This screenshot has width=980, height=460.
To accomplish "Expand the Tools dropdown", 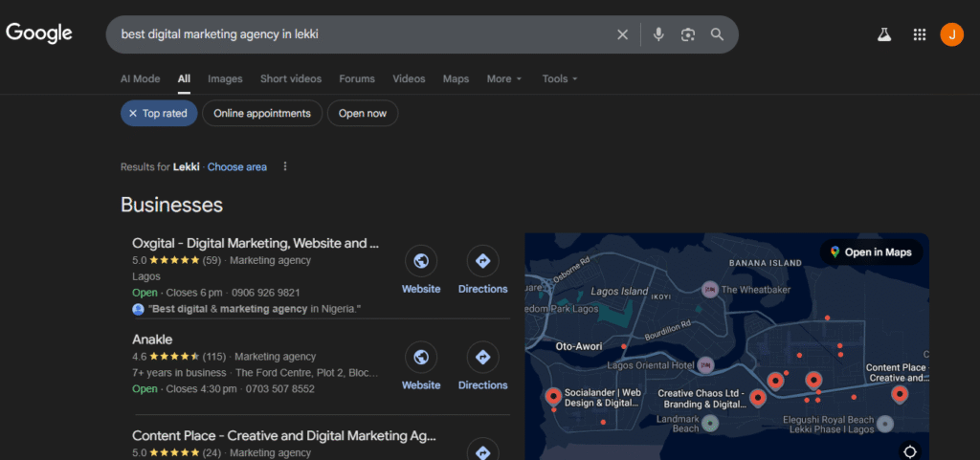I will click(x=559, y=79).
